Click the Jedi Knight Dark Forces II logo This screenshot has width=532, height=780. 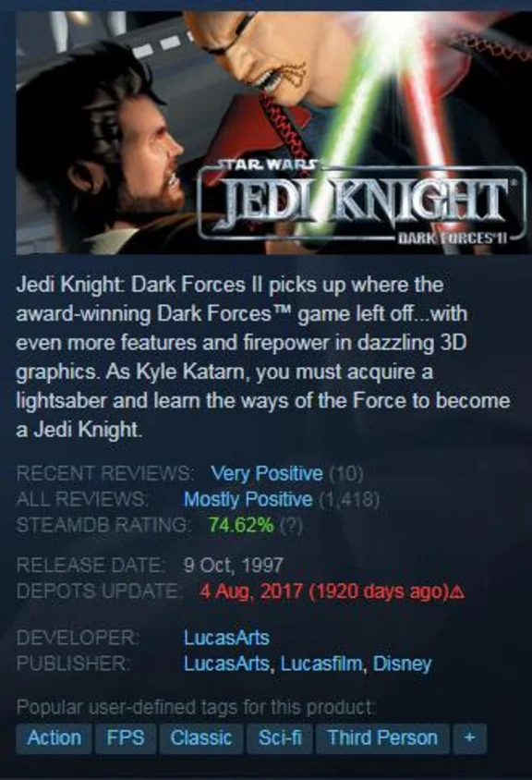click(361, 204)
